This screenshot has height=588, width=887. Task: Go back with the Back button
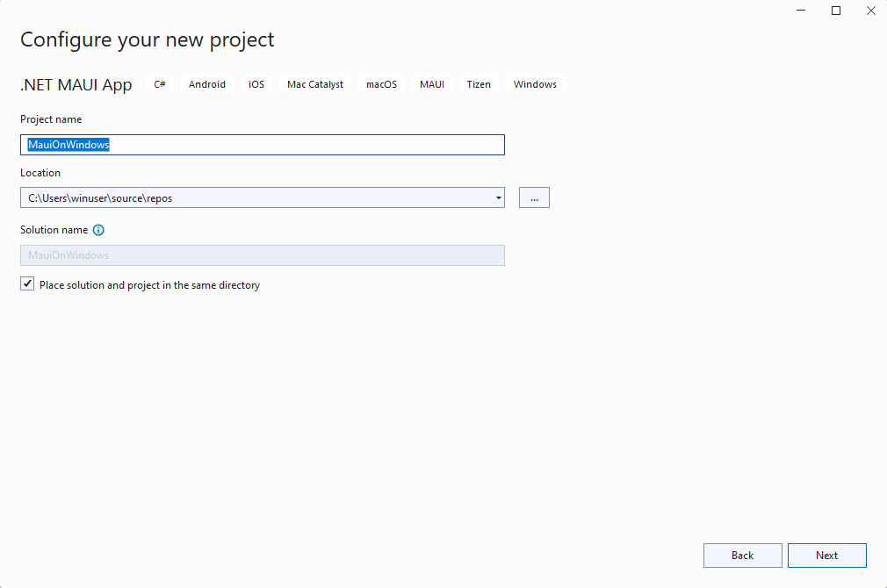click(742, 555)
